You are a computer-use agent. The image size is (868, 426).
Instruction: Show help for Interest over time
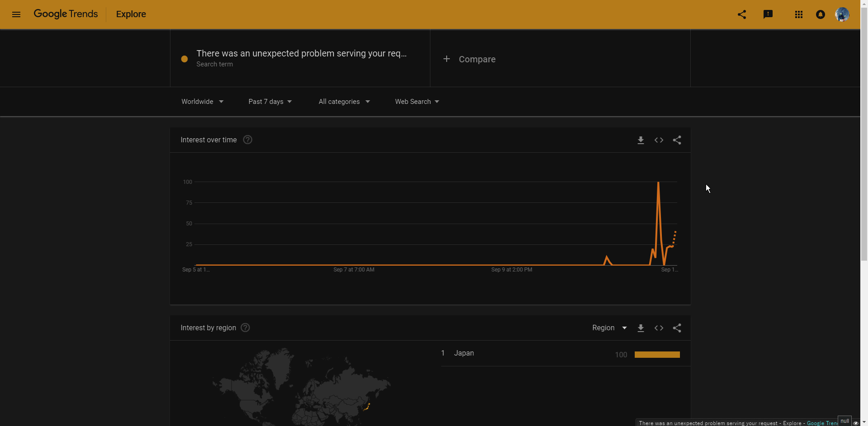[247, 140]
